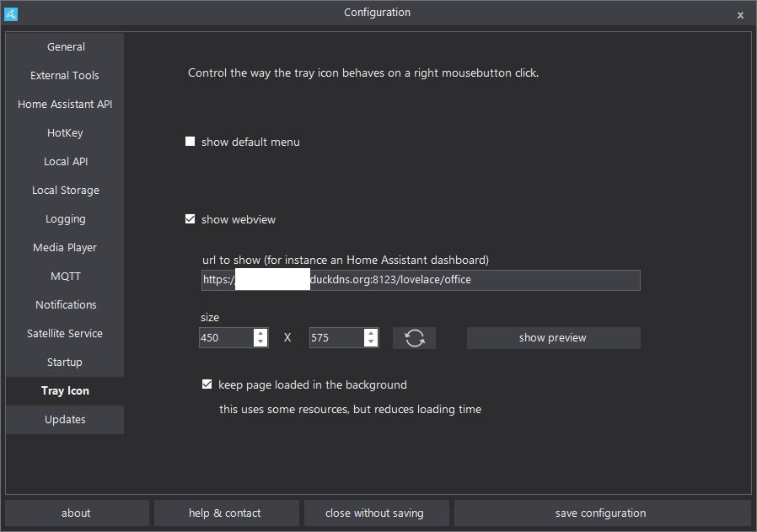The height and width of the screenshot is (532, 757).
Task: Click the 'size' label
Action: tap(210, 317)
